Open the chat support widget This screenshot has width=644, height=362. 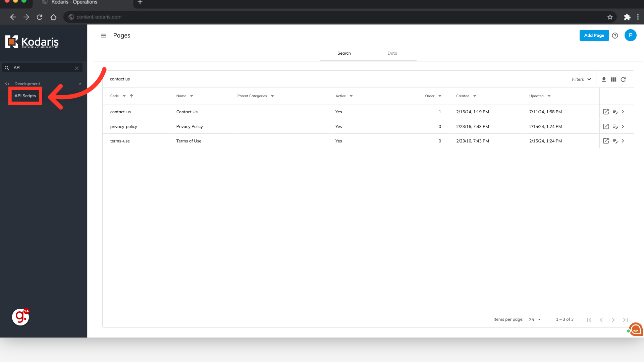click(x=636, y=329)
